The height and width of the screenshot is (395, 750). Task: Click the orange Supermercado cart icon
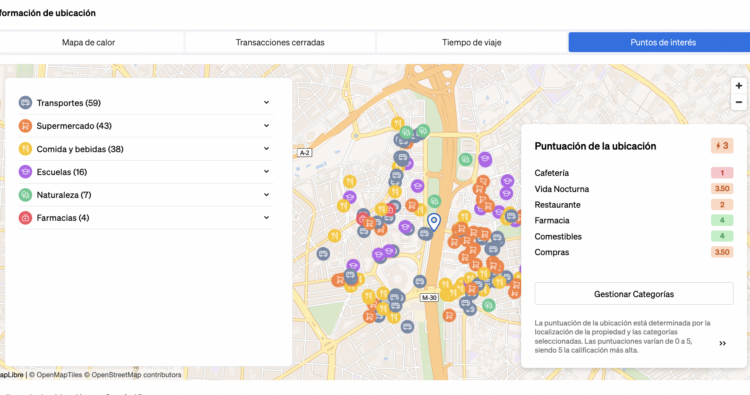25,125
